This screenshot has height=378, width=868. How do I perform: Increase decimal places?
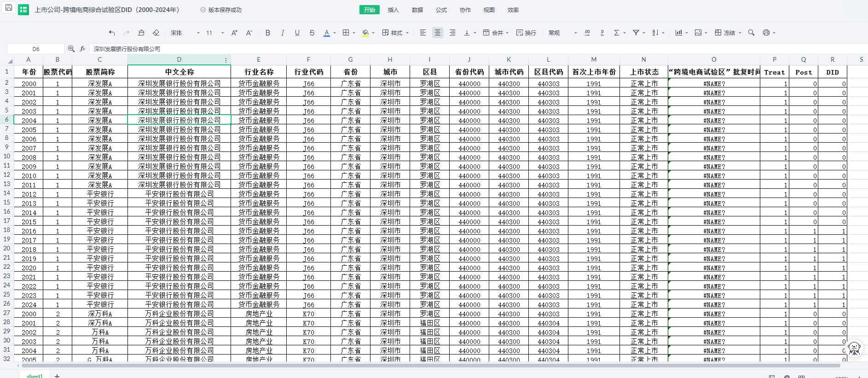[587, 33]
